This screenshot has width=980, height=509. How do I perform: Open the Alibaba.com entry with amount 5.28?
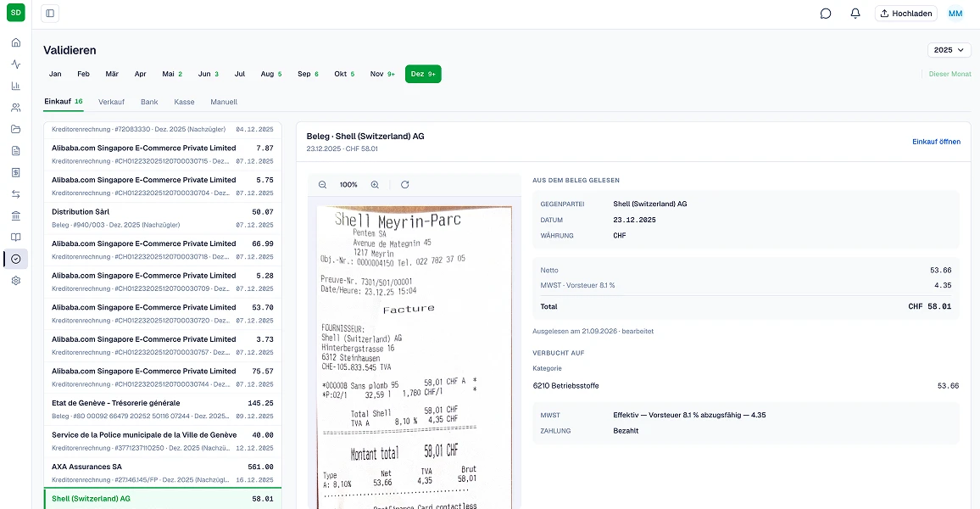coord(163,282)
